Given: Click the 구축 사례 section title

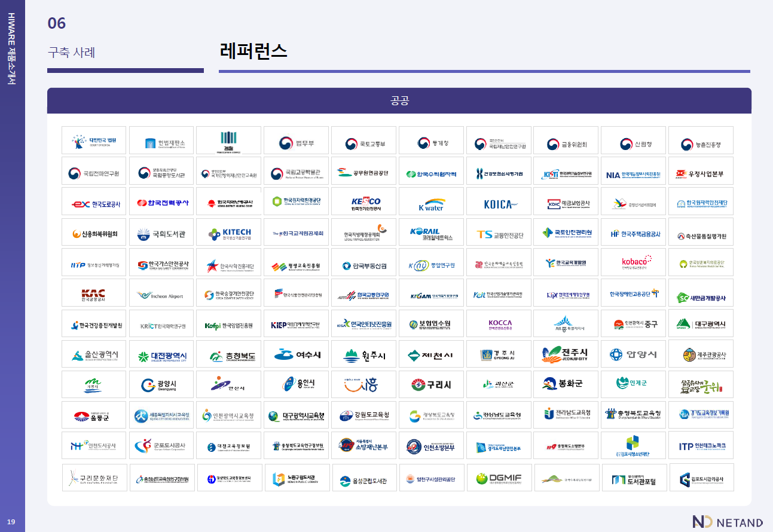Looking at the screenshot, I should [72, 53].
